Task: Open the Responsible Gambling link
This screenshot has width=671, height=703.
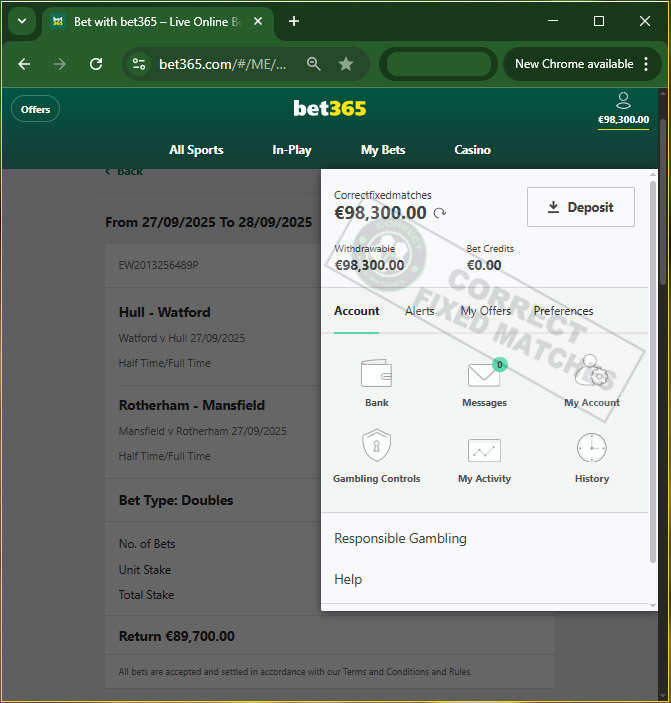Action: tap(400, 538)
